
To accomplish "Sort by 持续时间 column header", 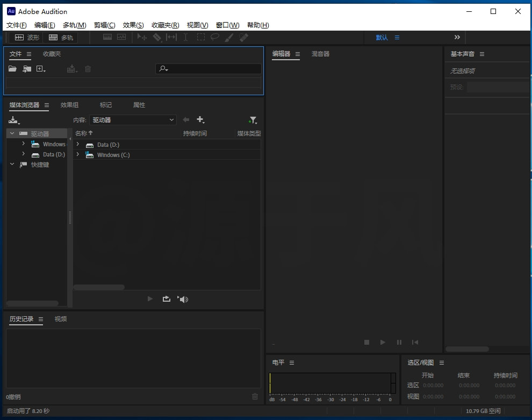I will (195, 133).
